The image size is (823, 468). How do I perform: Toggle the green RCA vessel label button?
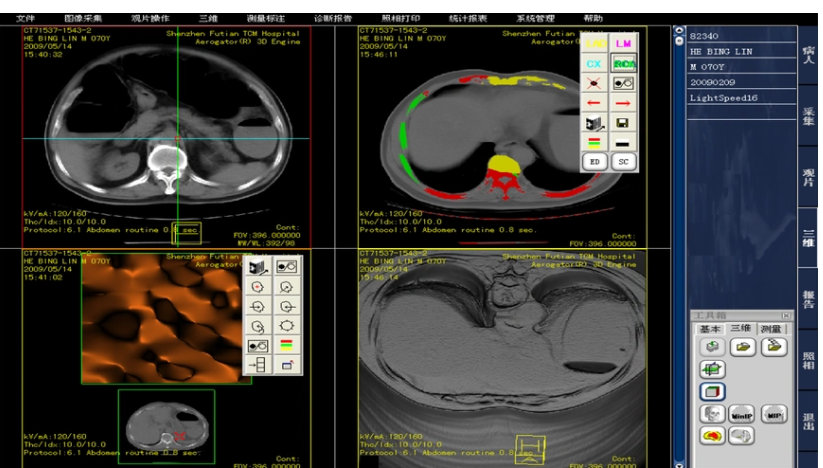click(624, 63)
